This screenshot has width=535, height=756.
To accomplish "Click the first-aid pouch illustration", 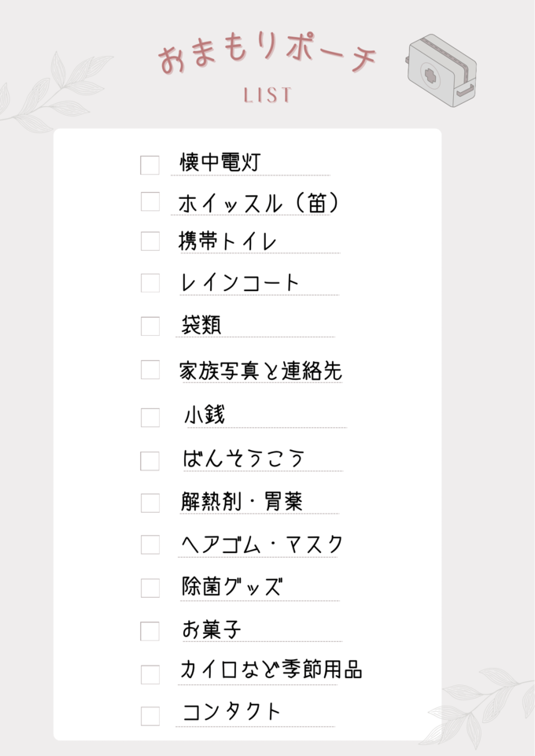I will click(x=441, y=70).
